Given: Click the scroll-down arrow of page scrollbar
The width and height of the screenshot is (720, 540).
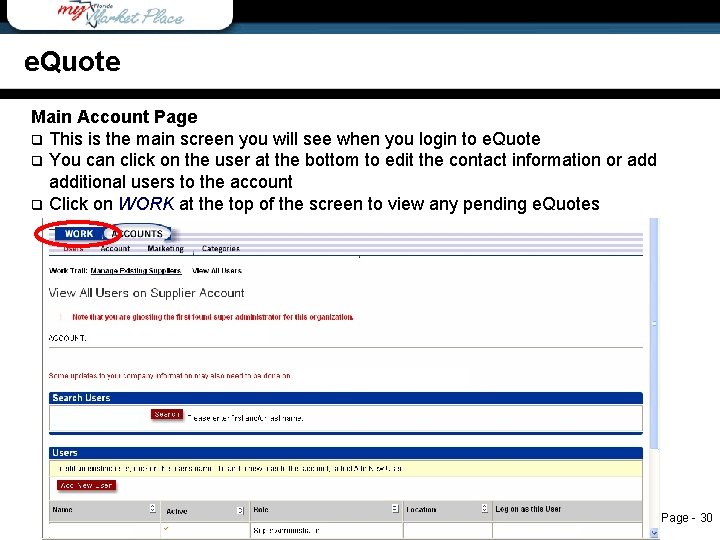Looking at the screenshot, I should click(x=654, y=533).
